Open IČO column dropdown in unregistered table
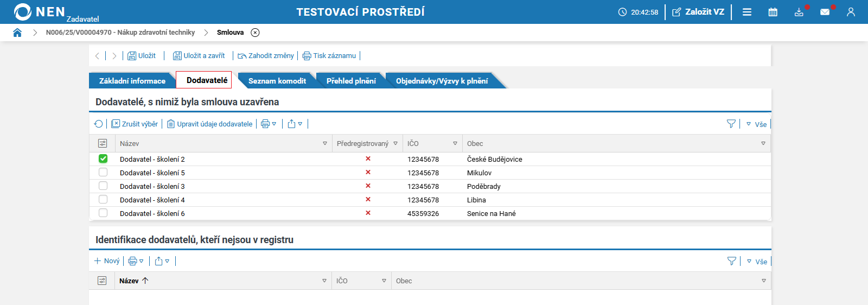The height and width of the screenshot is (305, 868). (384, 281)
